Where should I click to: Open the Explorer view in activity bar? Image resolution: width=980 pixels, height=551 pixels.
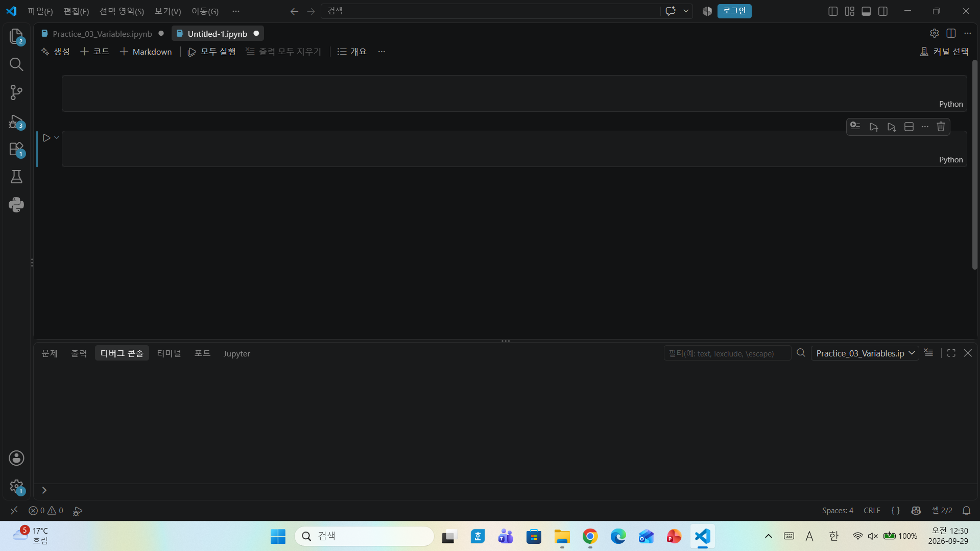[x=16, y=36]
